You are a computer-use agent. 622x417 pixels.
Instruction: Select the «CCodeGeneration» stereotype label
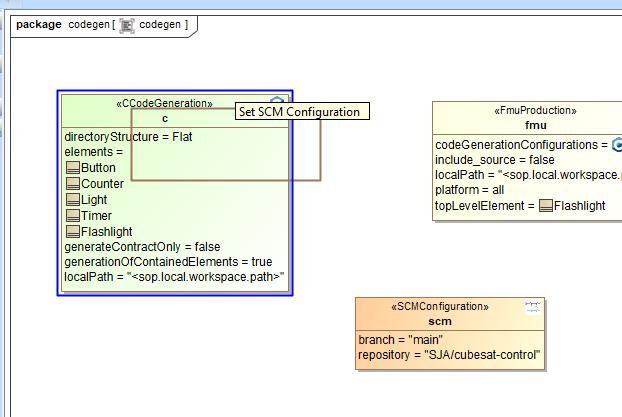point(164,103)
